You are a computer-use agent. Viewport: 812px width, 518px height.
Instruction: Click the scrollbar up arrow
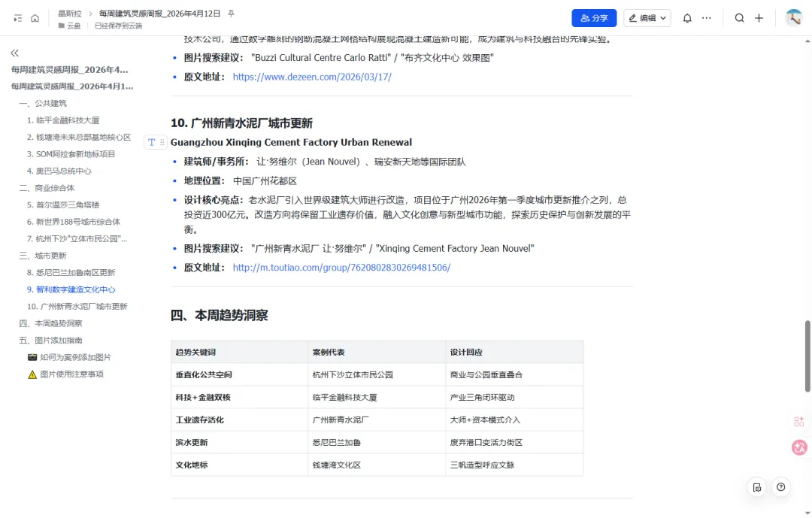click(807, 41)
